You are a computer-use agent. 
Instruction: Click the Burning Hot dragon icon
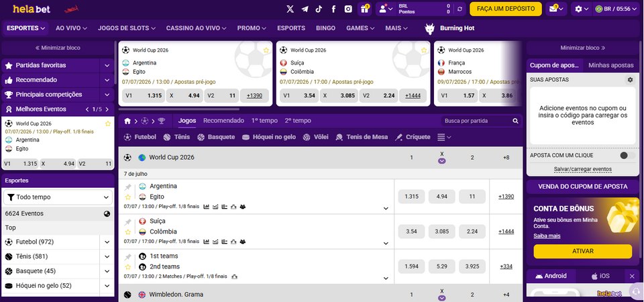pos(429,28)
